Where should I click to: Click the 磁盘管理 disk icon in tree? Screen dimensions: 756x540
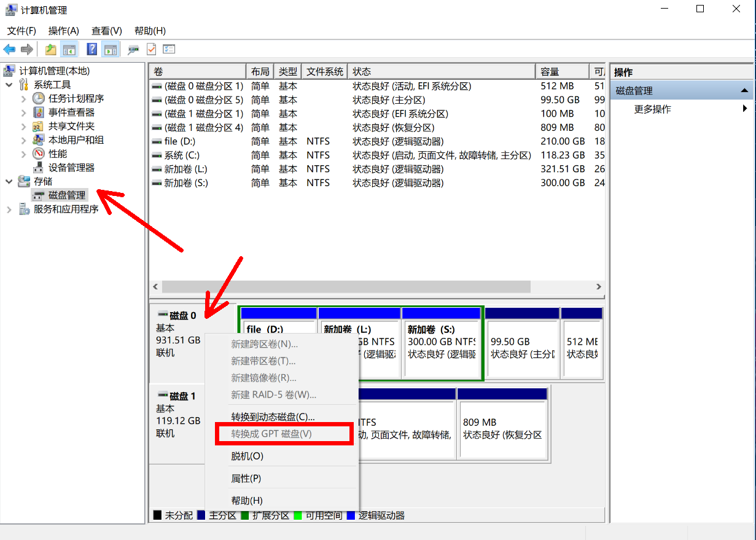click(39, 195)
